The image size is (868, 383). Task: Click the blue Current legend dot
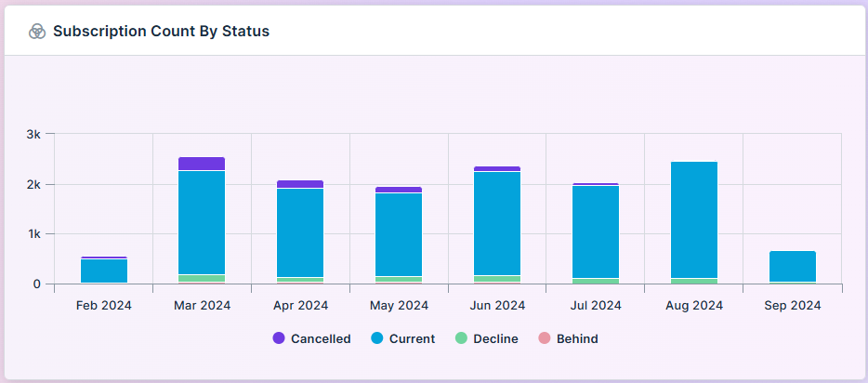[x=377, y=339]
